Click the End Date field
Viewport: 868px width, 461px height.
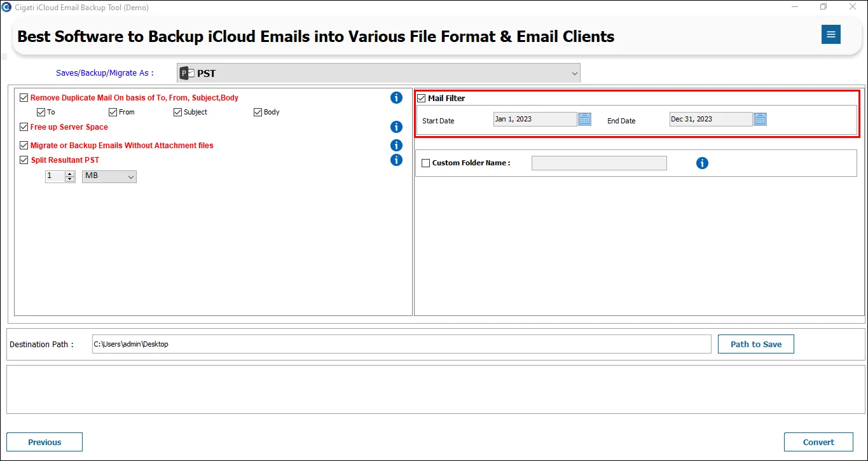click(x=711, y=119)
